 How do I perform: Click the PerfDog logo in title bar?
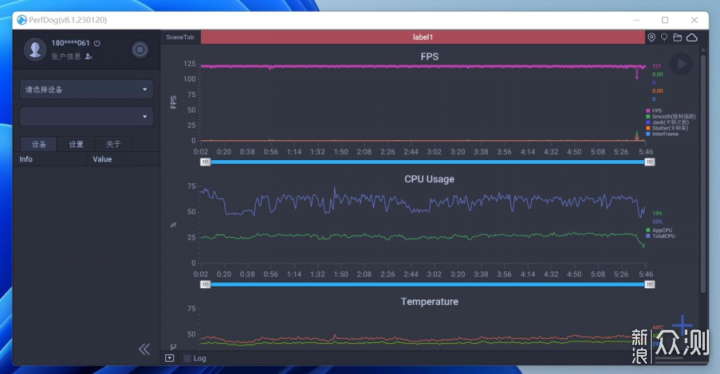coord(22,20)
